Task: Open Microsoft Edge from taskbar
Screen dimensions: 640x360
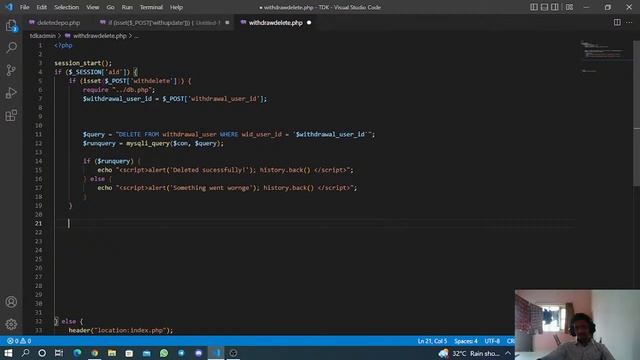Action: [77, 353]
